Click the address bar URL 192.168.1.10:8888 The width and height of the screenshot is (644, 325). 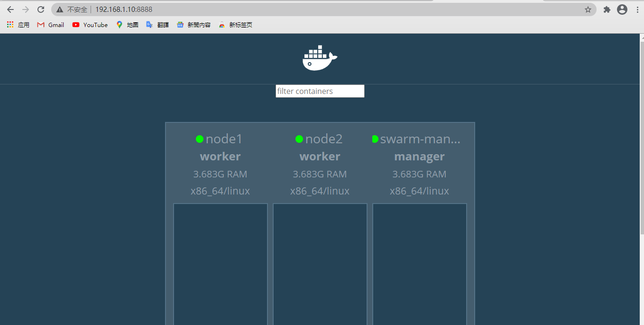(124, 9)
